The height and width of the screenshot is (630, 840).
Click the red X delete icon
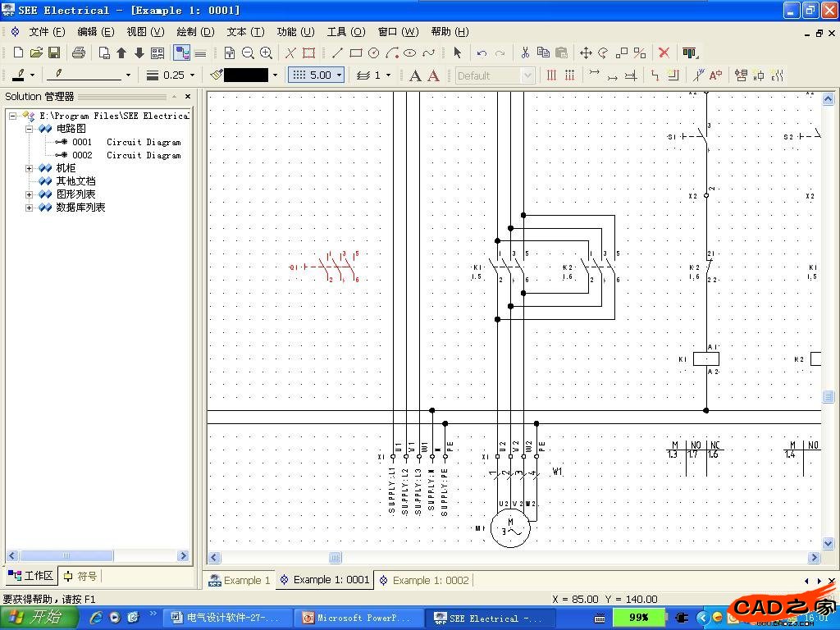click(664, 52)
